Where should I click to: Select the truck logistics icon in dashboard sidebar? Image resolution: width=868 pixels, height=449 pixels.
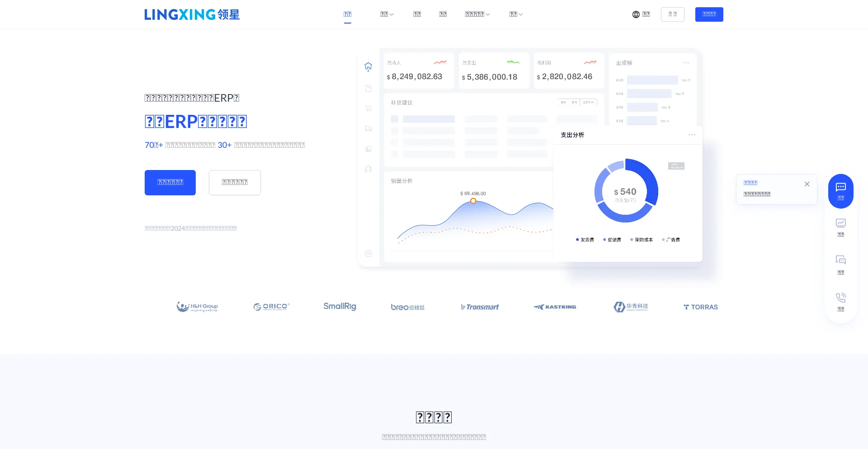[368, 128]
